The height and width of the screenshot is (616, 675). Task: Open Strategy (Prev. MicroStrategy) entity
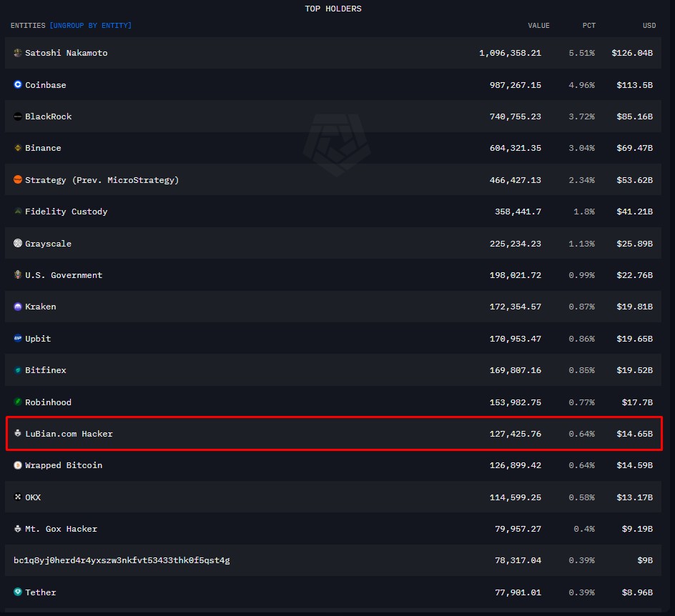(102, 180)
